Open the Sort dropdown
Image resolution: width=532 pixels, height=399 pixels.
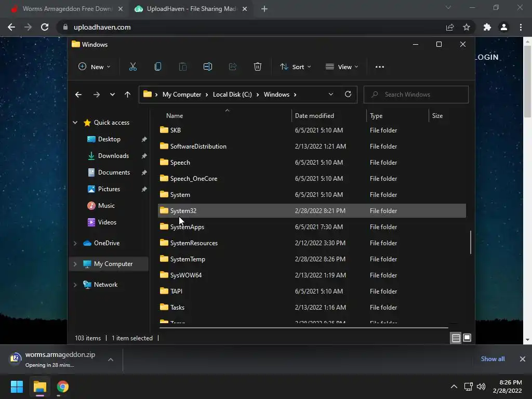click(x=295, y=67)
